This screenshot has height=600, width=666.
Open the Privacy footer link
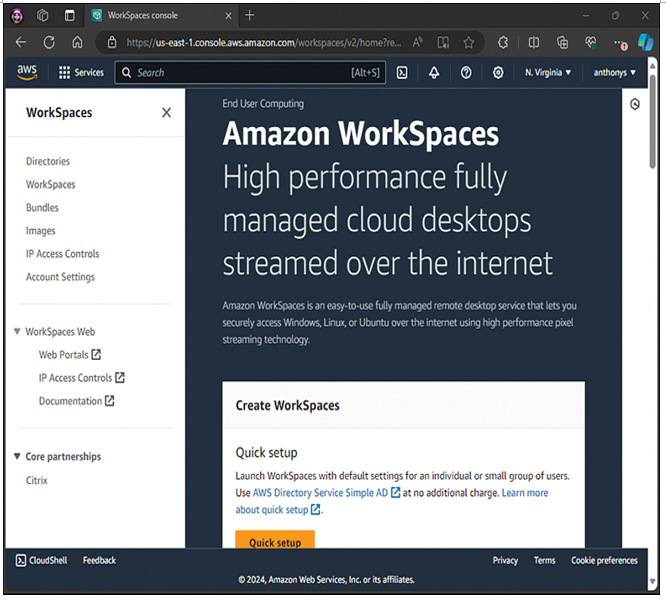click(505, 561)
